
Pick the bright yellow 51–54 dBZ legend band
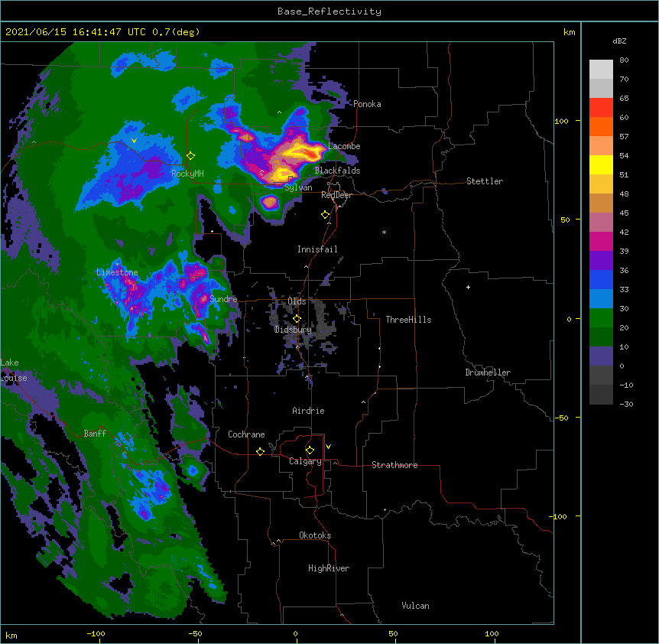click(601, 164)
